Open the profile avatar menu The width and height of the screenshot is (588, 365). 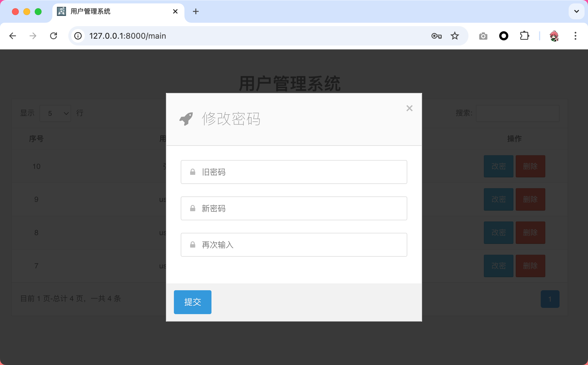(554, 36)
